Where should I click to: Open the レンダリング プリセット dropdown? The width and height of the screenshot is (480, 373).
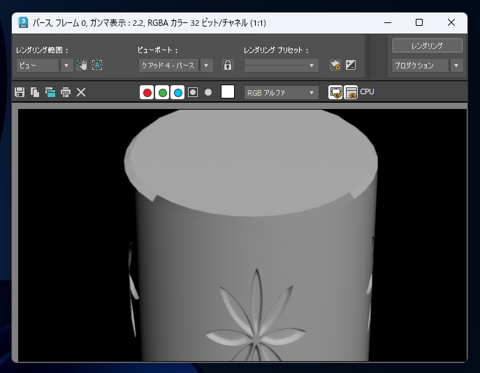[281, 65]
